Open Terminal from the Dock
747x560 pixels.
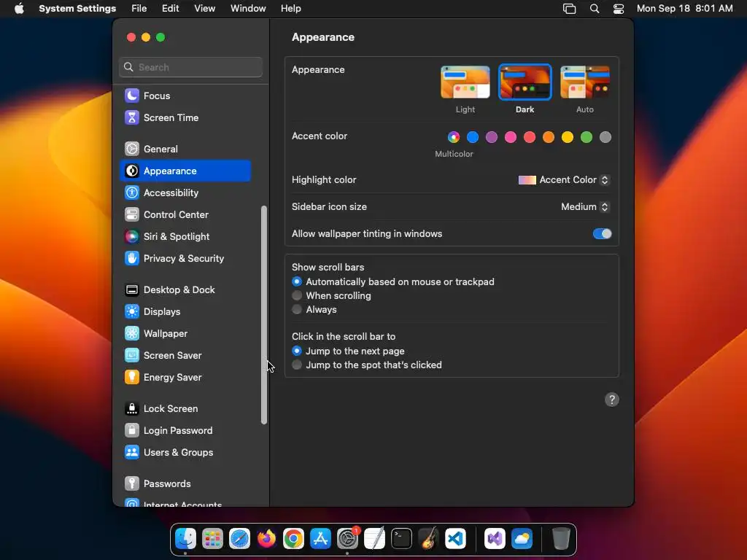pos(402,539)
